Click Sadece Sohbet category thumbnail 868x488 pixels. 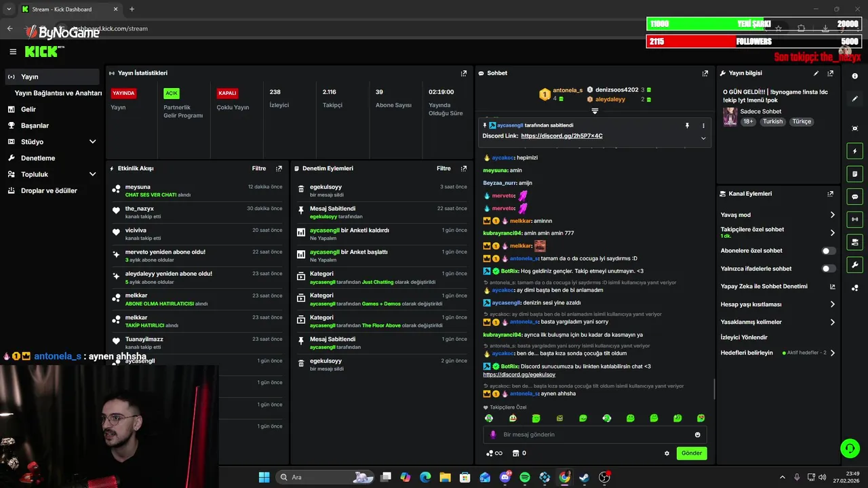[730, 116]
